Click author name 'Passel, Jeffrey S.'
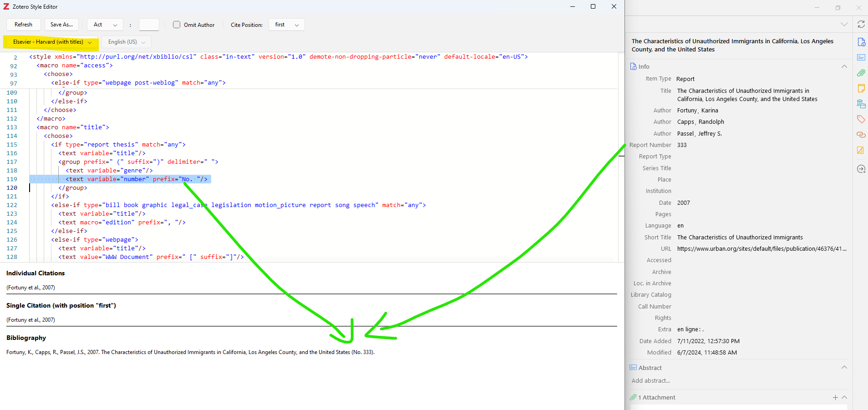The height and width of the screenshot is (410, 868). 700,134
